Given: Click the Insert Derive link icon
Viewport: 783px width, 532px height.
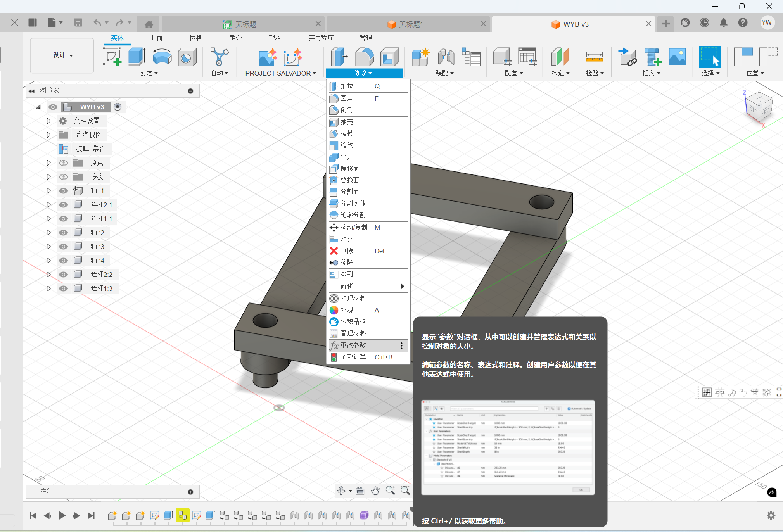Looking at the screenshot, I should click(627, 57).
